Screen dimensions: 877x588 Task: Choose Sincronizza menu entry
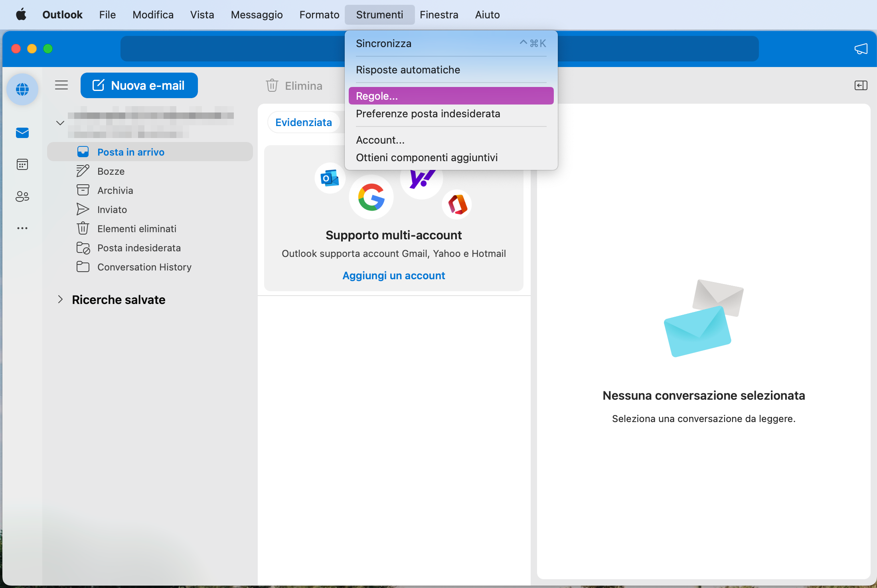pyautogui.click(x=451, y=43)
